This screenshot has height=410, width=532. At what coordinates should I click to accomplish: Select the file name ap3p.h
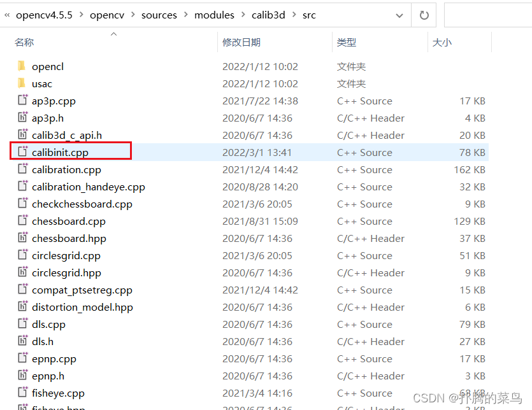pos(48,118)
